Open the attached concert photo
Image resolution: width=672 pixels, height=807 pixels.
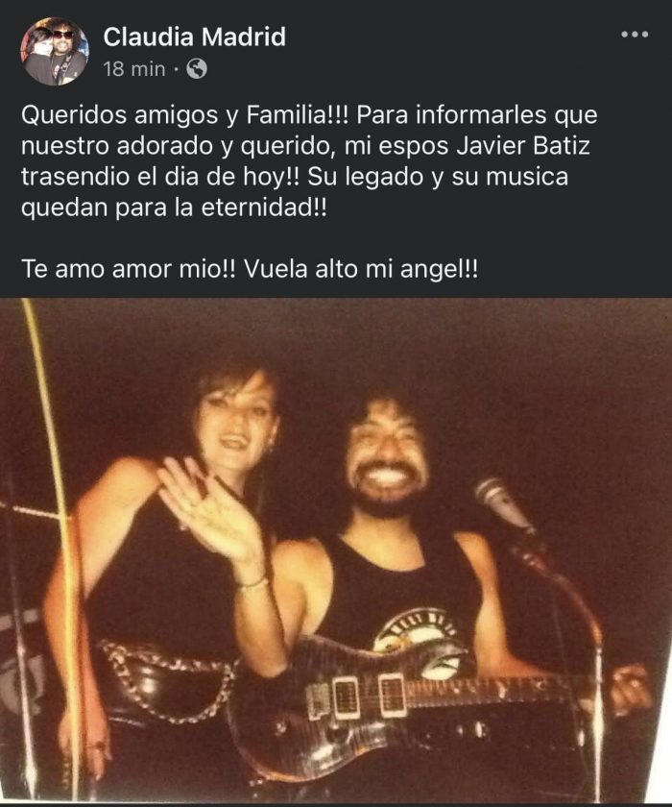point(336,550)
